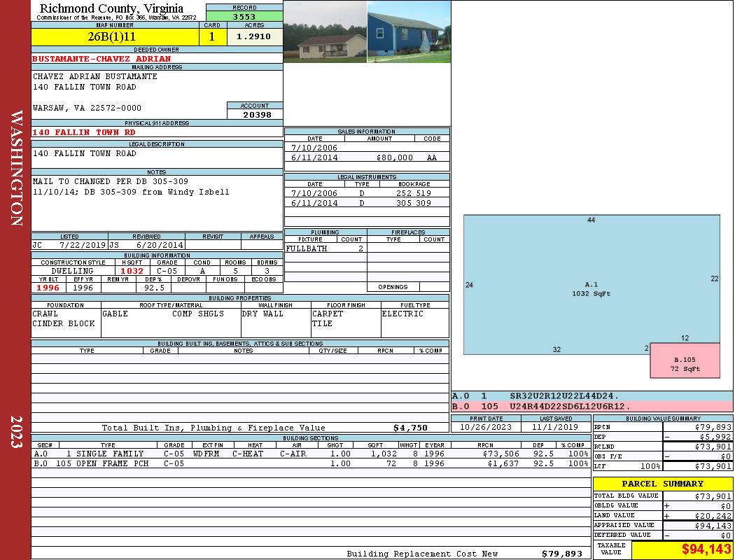Image resolution: width=735 pixels, height=560 pixels.
Task: Open the tan house photo thumbnail
Action: 325,31
